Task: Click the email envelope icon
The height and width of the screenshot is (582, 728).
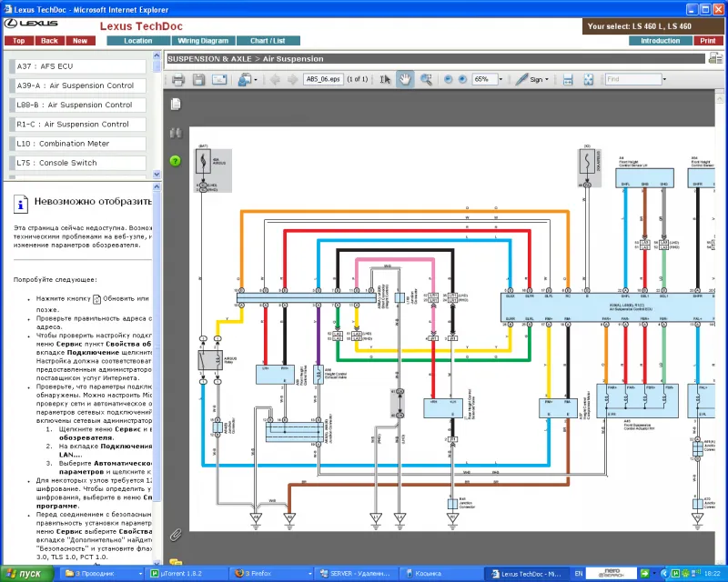Action: click(x=218, y=80)
